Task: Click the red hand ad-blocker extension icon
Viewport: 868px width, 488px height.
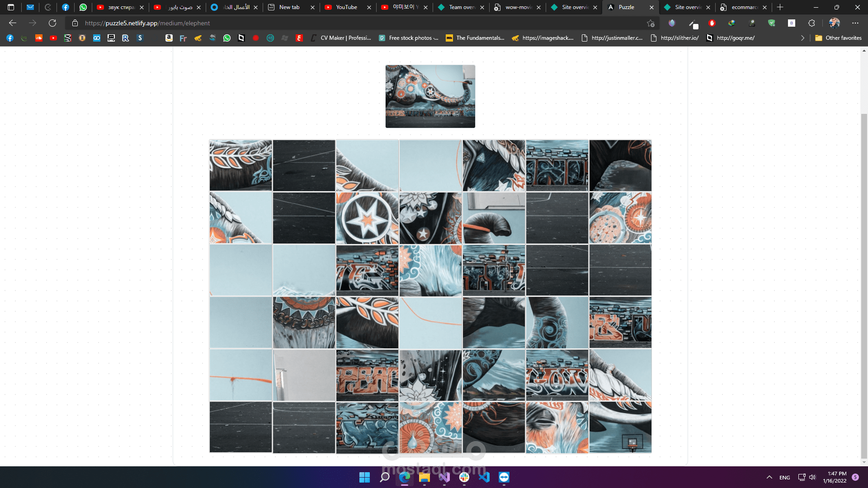Action: click(712, 23)
